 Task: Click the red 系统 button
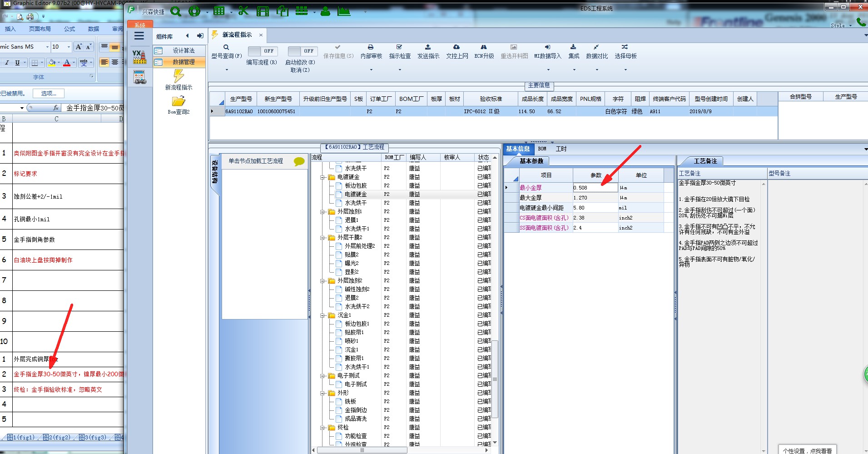(140, 25)
